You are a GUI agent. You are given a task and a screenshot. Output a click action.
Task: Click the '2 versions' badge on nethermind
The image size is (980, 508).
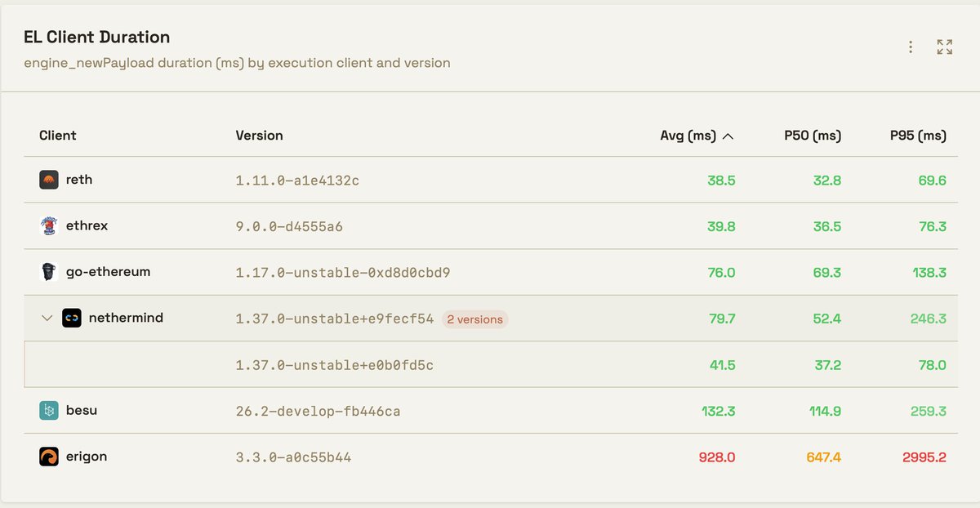(475, 319)
